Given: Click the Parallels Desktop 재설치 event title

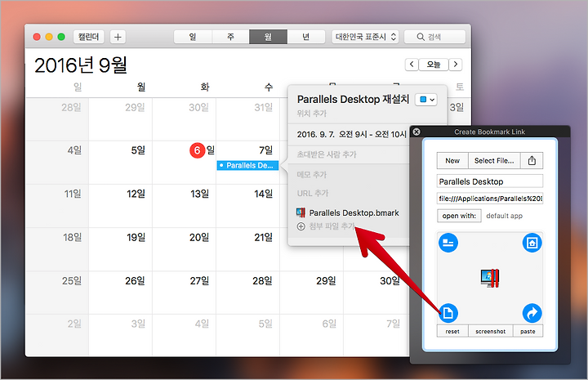Looking at the screenshot, I should tap(353, 99).
